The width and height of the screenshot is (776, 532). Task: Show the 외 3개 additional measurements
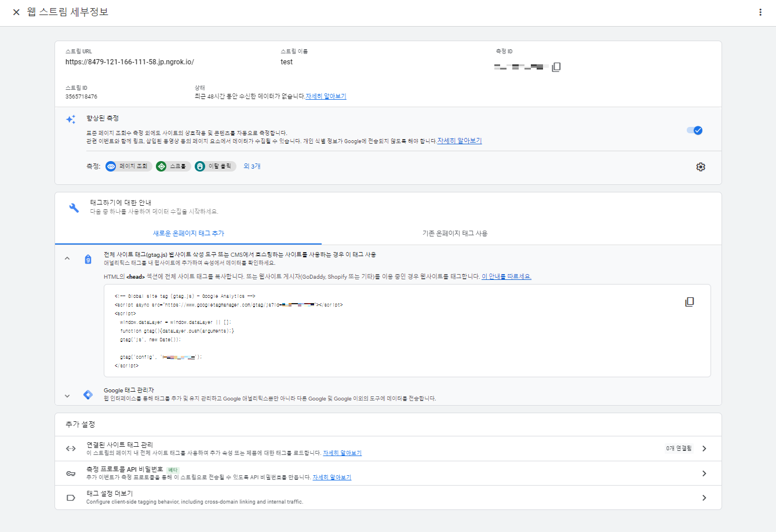point(252,166)
